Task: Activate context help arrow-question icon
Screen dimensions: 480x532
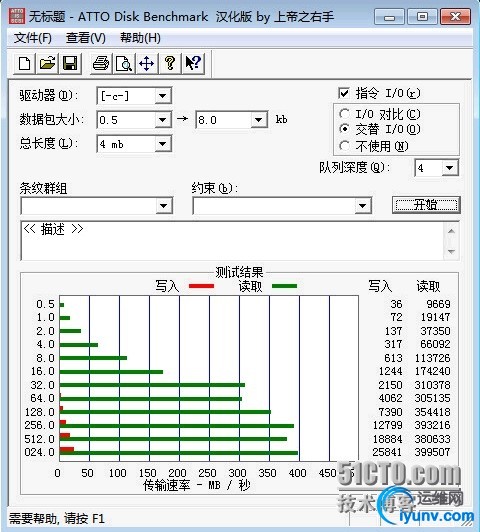Action: (x=193, y=63)
